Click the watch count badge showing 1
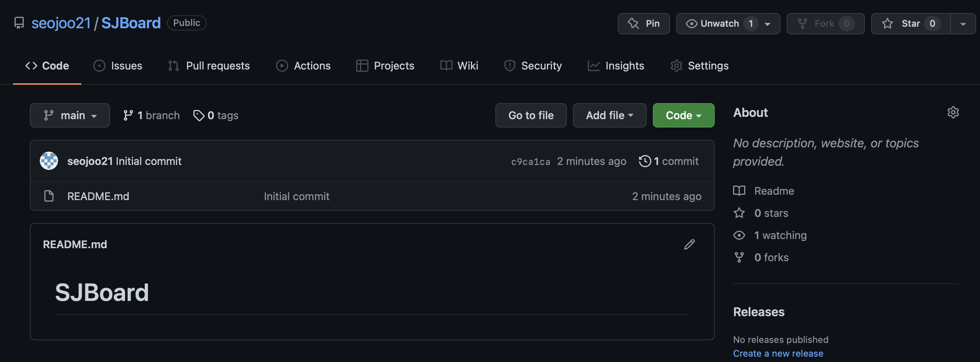Screen dimensions: 980x362 click(x=751, y=24)
